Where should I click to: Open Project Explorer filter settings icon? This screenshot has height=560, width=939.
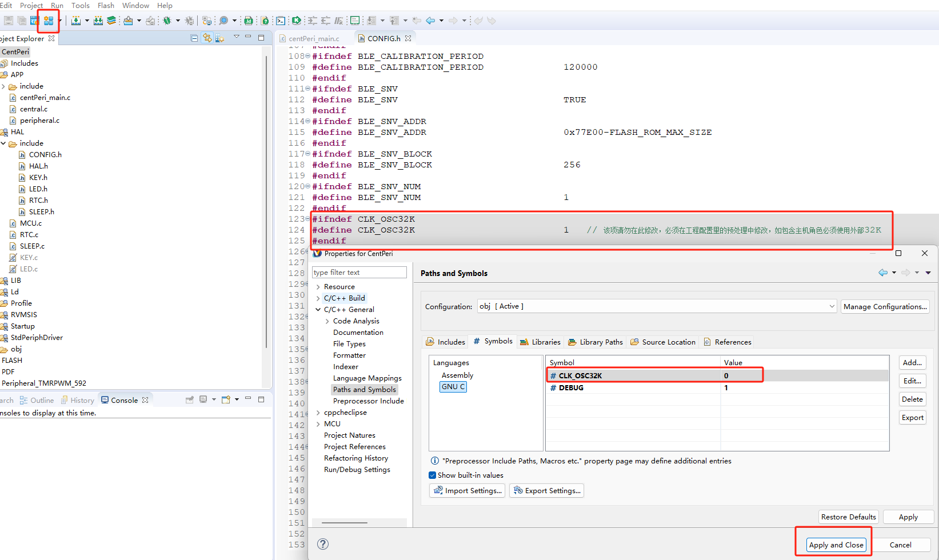click(219, 38)
